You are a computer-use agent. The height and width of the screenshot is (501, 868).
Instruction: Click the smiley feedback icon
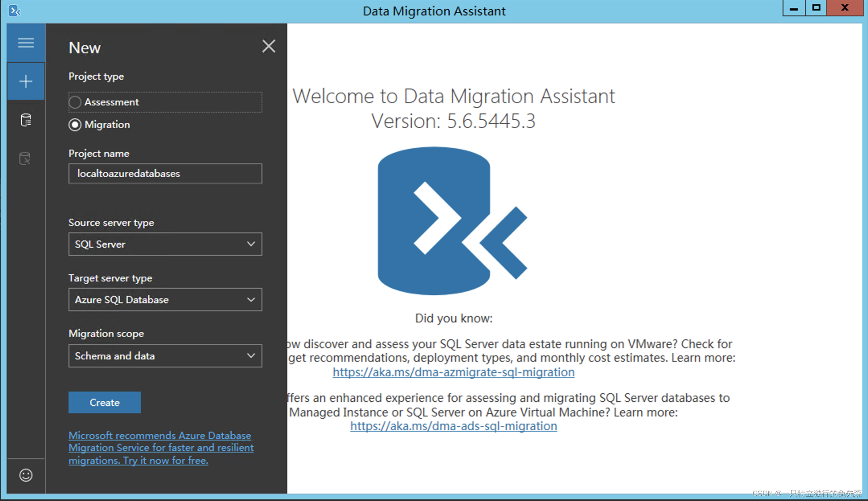coord(26,475)
